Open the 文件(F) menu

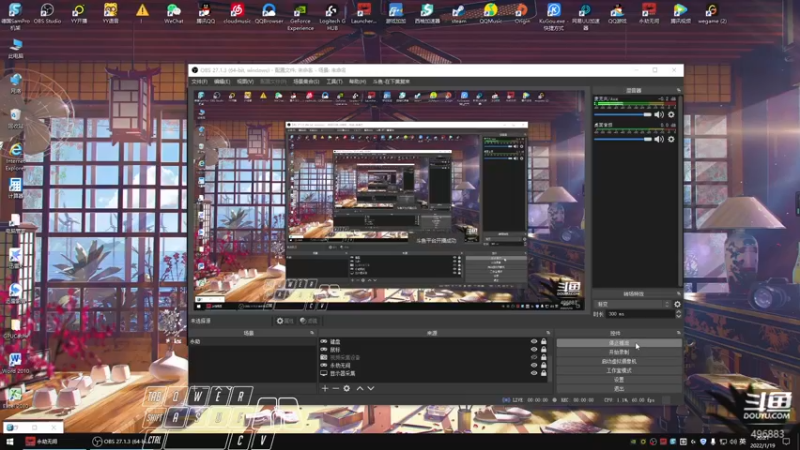coord(199,82)
